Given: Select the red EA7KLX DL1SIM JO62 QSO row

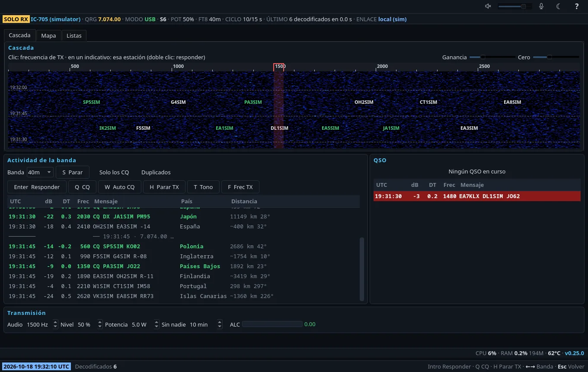Looking at the screenshot, I should 477,196.
